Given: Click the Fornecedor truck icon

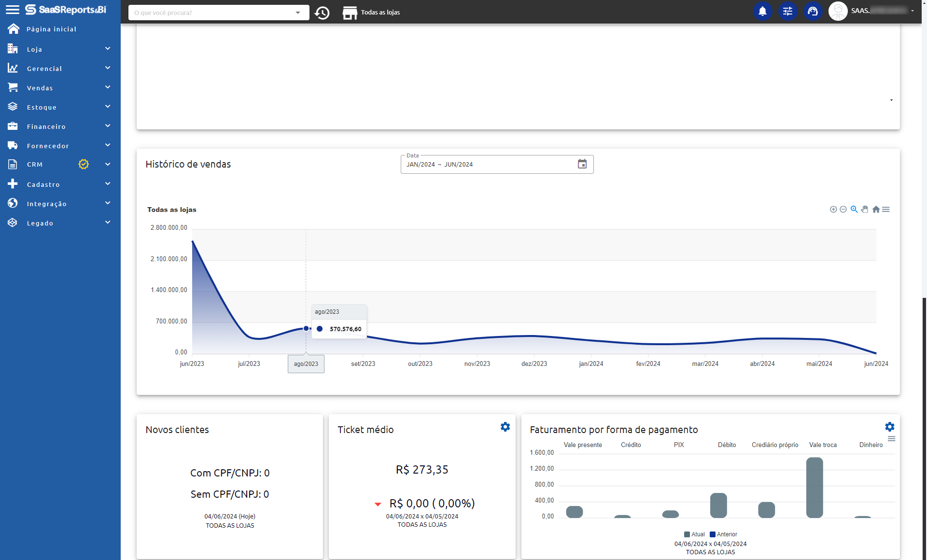Looking at the screenshot, I should (x=13, y=145).
